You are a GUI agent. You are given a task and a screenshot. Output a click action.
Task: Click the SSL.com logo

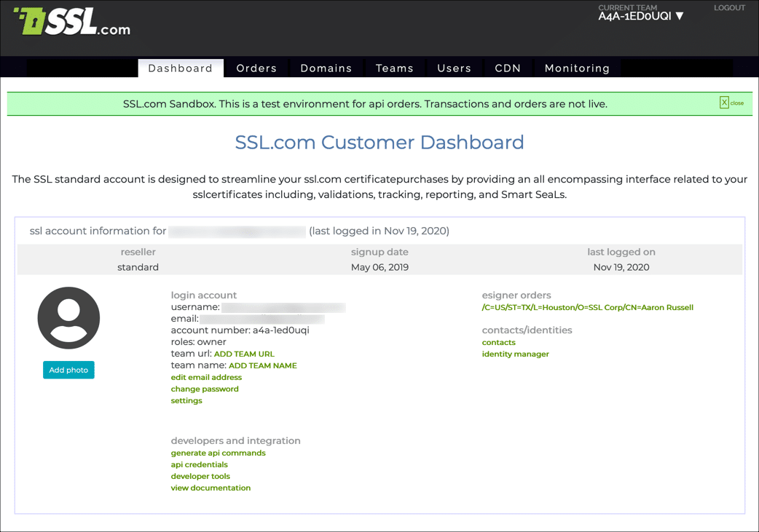click(72, 23)
